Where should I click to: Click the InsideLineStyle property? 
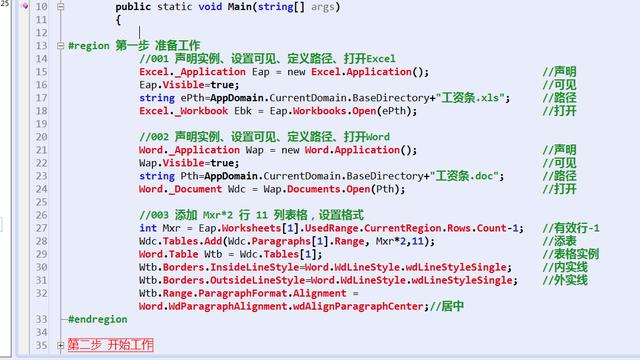pos(254,267)
